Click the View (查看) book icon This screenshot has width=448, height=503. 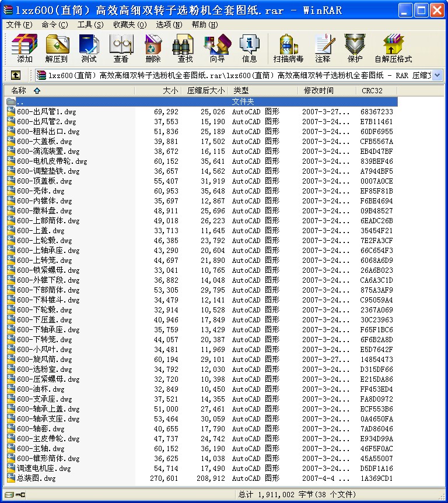tap(121, 48)
